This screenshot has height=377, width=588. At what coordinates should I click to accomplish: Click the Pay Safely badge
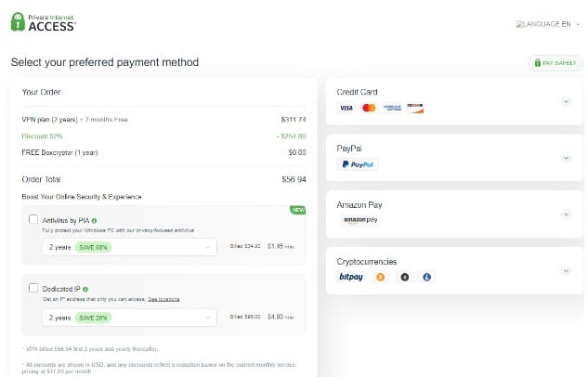[555, 63]
